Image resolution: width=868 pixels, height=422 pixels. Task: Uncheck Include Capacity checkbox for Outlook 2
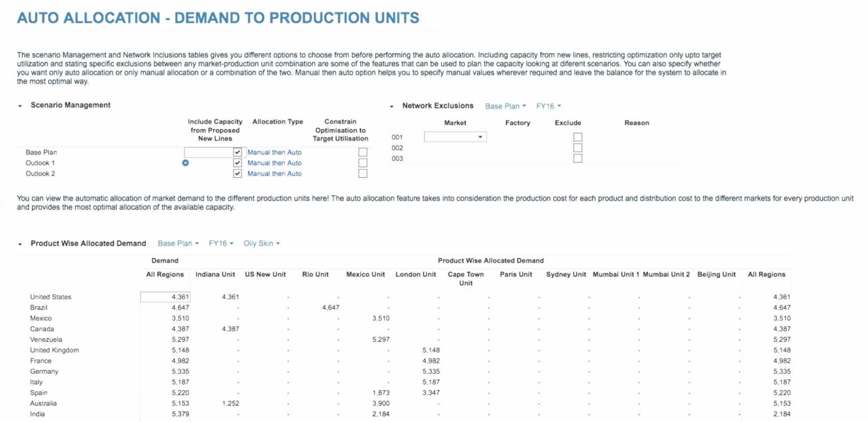237,174
